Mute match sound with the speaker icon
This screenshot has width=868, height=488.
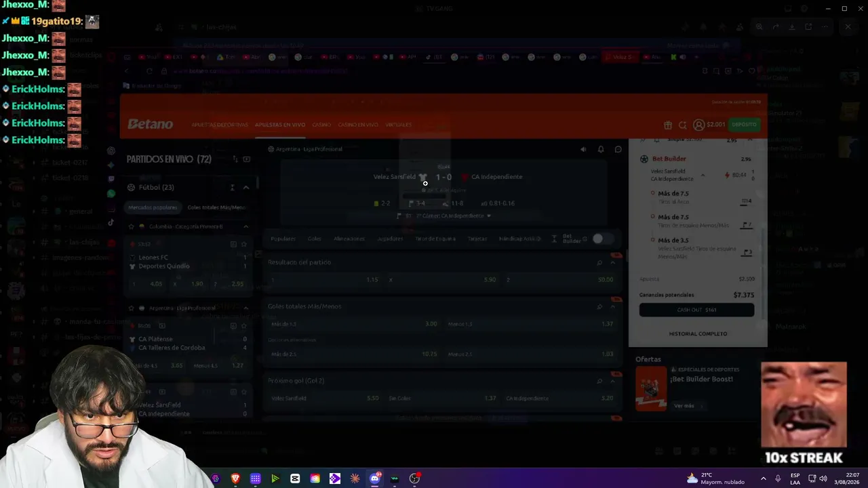583,149
